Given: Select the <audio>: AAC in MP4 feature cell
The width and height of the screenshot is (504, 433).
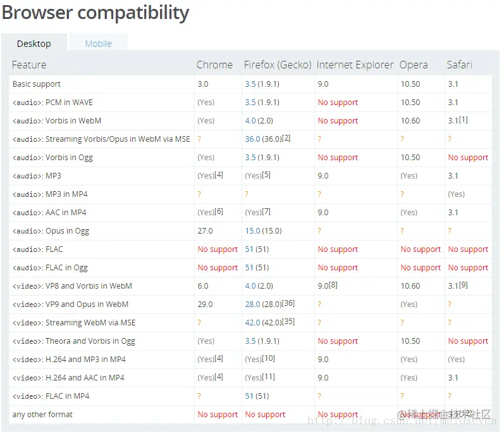Looking at the screenshot, I should pos(102,212).
